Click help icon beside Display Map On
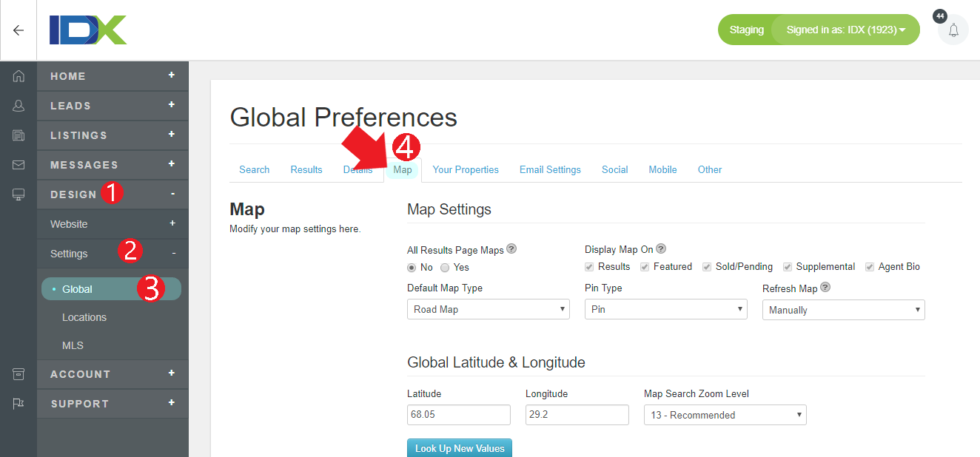Screen dimensions: 980x457 click(x=661, y=249)
